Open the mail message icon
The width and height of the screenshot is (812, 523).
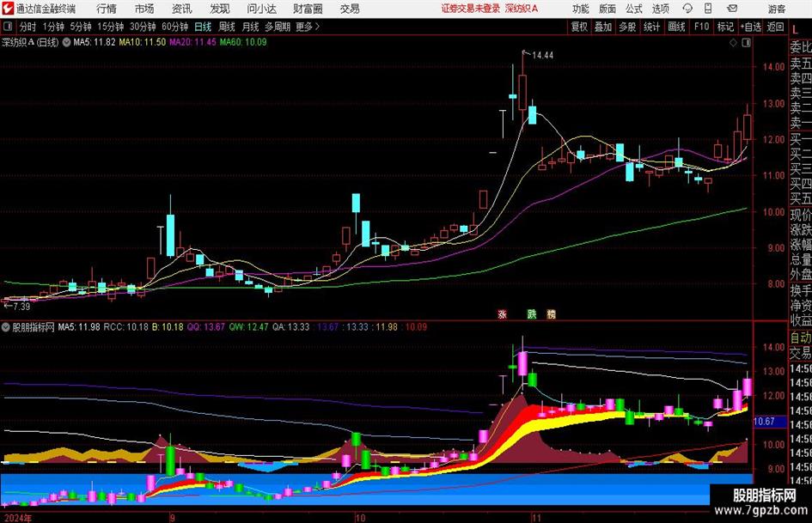732,9
